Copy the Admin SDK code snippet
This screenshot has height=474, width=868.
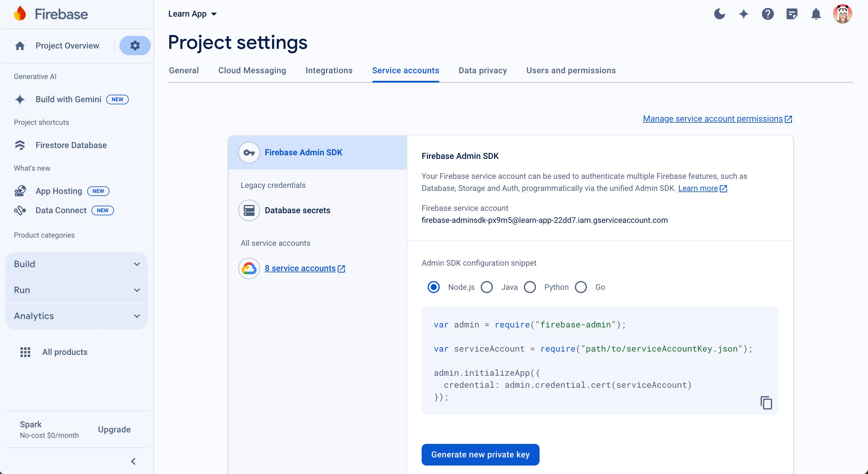(x=766, y=403)
